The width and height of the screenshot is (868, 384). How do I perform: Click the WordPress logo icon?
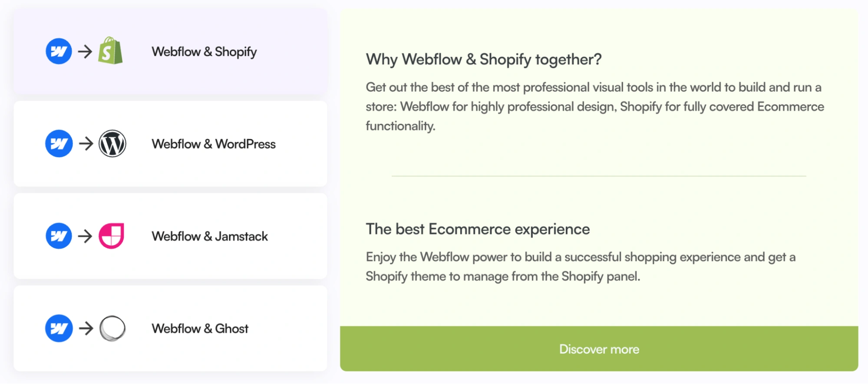click(x=112, y=143)
